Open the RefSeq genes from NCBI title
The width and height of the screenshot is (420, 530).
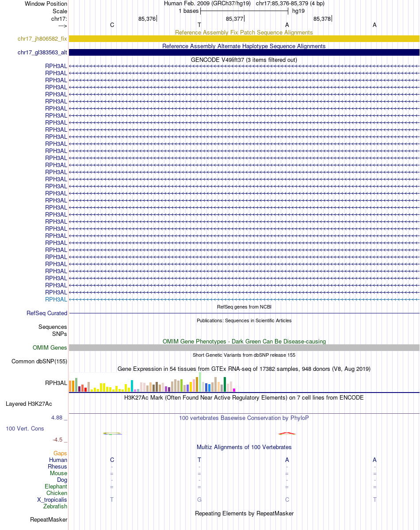tap(244, 307)
